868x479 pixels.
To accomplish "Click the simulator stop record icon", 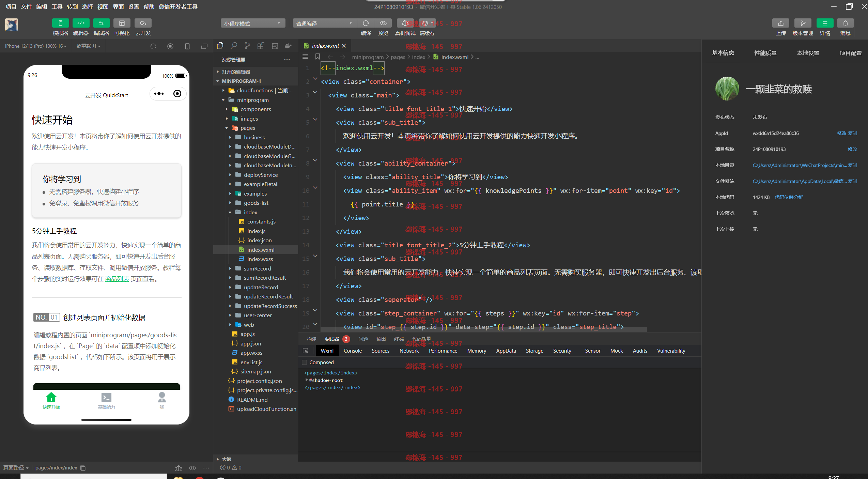I will (x=170, y=46).
